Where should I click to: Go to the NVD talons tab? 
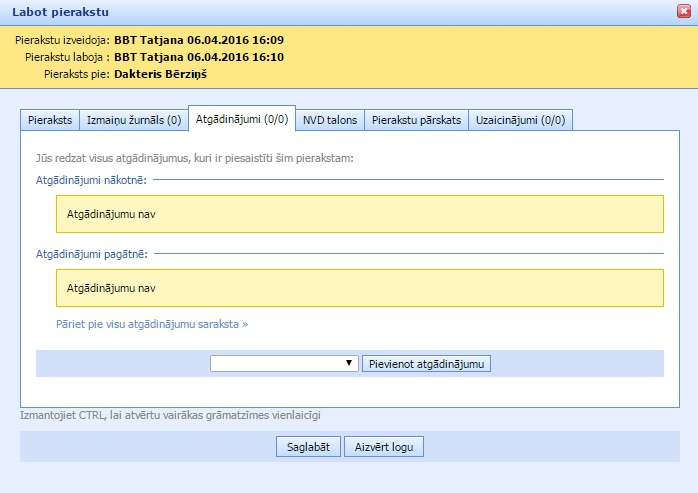point(329,120)
